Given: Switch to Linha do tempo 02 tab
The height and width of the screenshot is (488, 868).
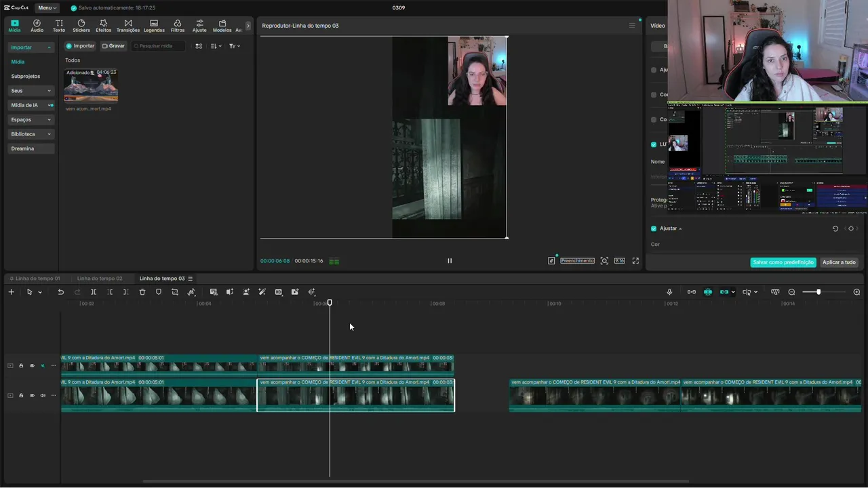Looking at the screenshot, I should (100, 279).
